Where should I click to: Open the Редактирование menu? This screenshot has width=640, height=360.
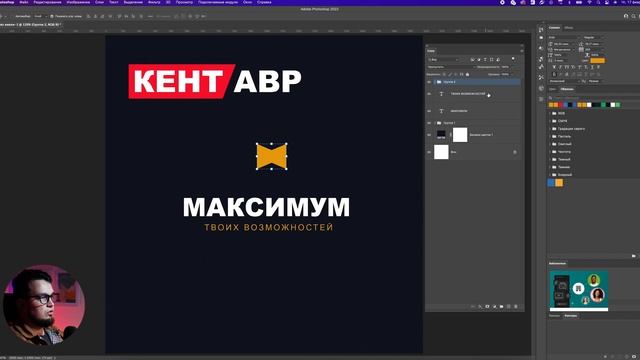point(47,2)
